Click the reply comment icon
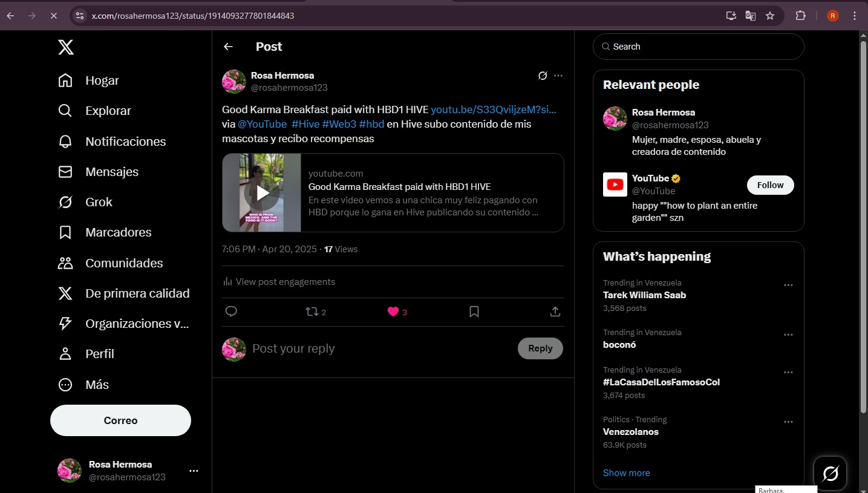 (x=231, y=312)
